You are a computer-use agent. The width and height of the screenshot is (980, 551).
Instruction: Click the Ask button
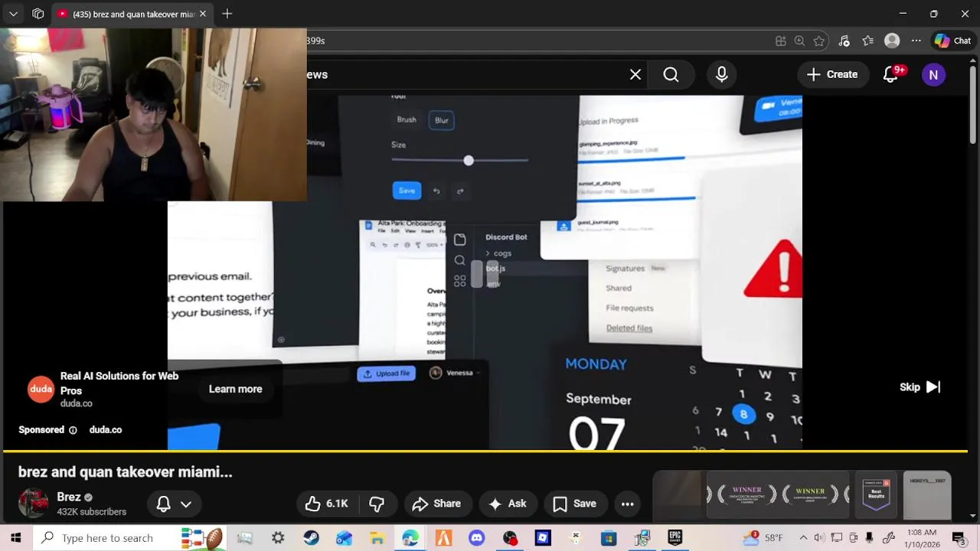point(507,504)
